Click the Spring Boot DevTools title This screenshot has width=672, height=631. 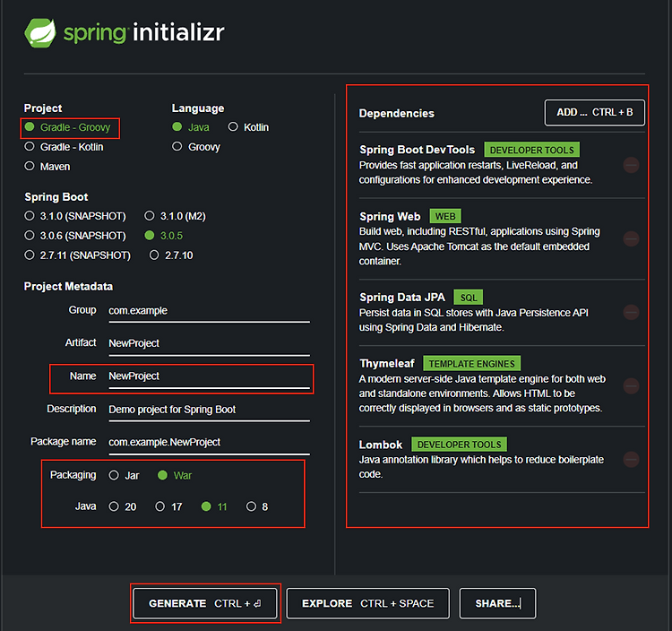(x=417, y=150)
